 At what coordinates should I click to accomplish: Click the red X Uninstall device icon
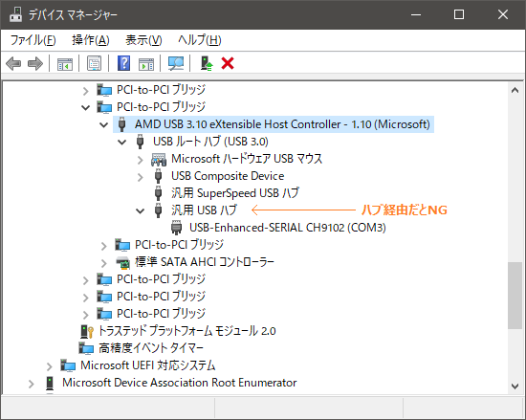pos(228,63)
